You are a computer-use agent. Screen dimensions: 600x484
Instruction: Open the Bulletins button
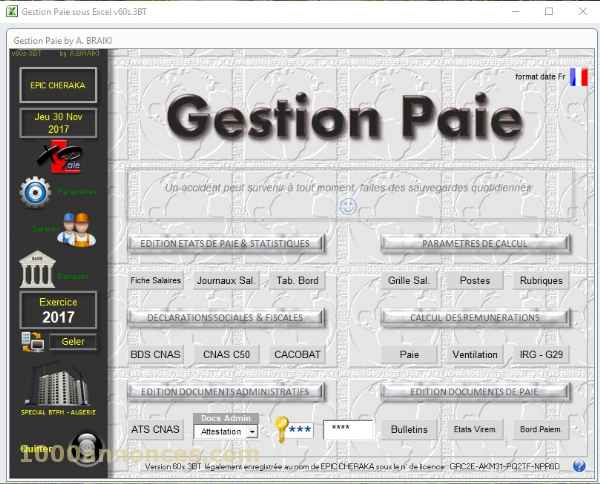click(x=409, y=430)
